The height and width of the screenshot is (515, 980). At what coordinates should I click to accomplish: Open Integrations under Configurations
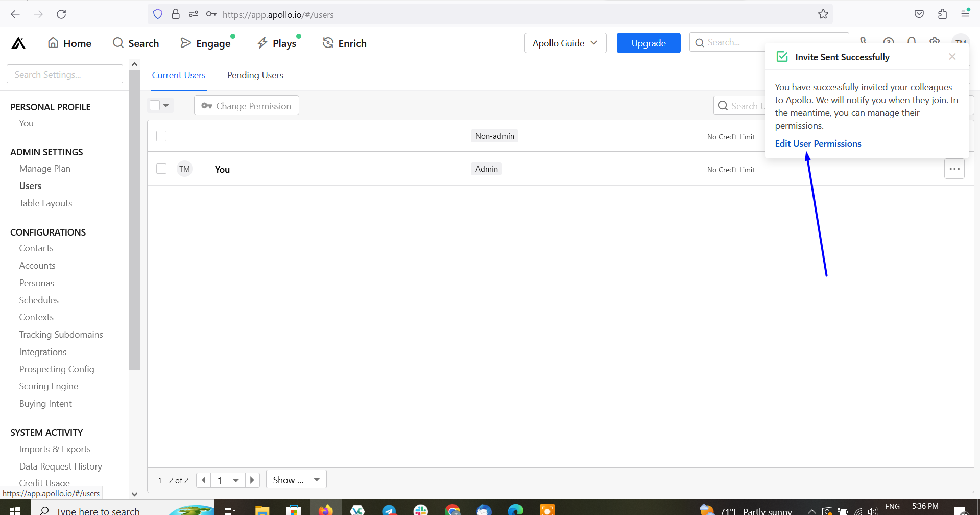click(x=43, y=352)
